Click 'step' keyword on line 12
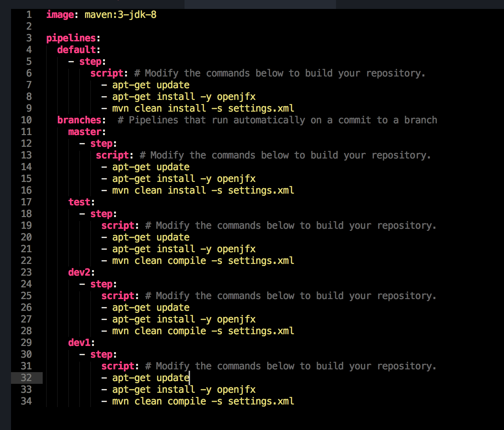The image size is (504, 430). pos(101,144)
